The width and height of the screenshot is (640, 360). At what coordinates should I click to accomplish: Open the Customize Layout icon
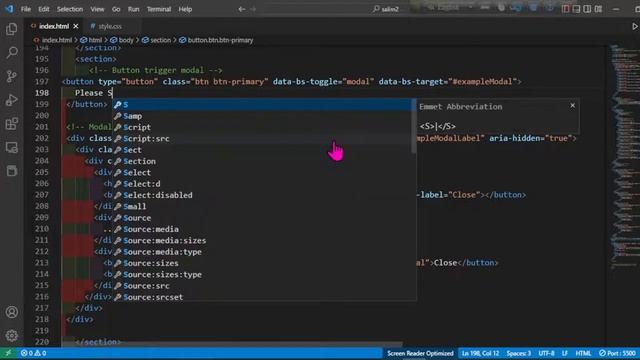click(x=598, y=9)
